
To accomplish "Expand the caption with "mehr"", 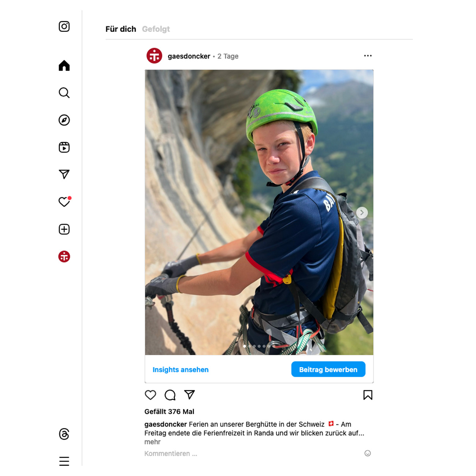I will [152, 442].
